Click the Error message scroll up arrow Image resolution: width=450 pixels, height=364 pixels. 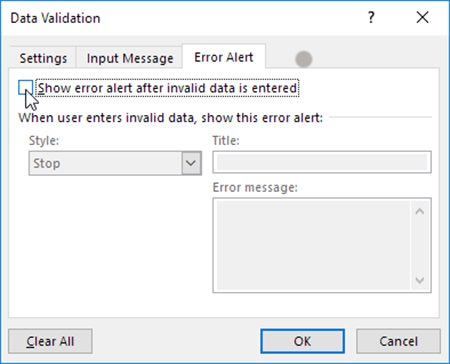420,211
